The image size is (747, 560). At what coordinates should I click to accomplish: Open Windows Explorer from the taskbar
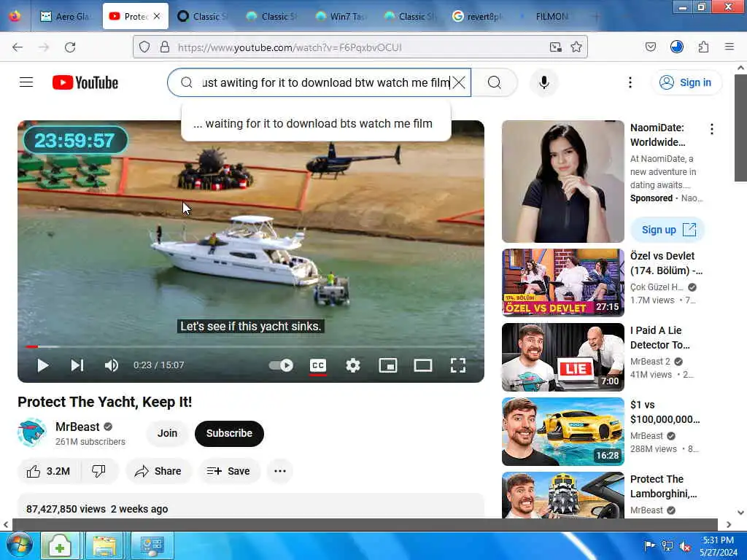pyautogui.click(x=105, y=545)
